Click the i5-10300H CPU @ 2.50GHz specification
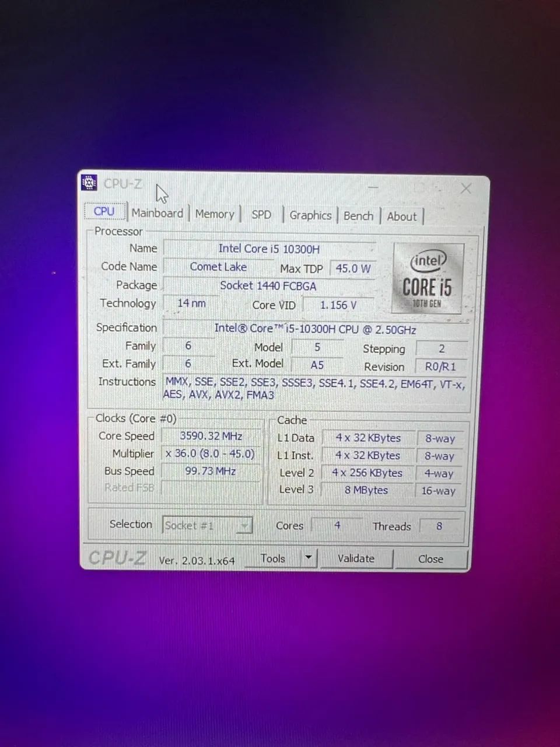The width and height of the screenshot is (560, 747). (x=315, y=329)
